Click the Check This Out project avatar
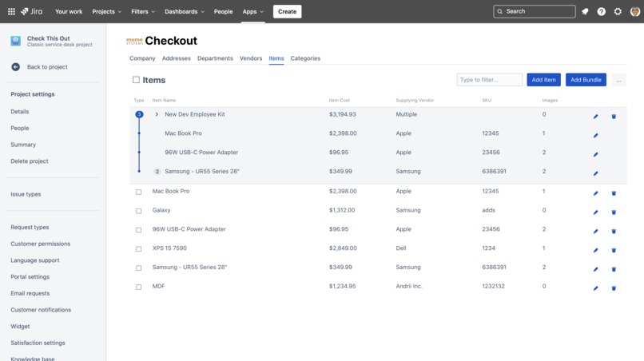The width and height of the screenshot is (644, 361). point(16,41)
